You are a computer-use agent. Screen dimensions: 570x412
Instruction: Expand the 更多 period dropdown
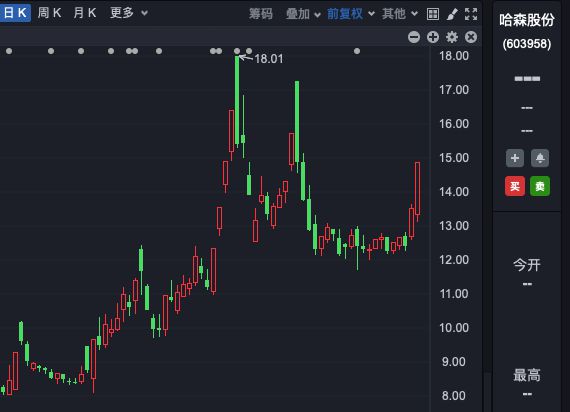[129, 13]
